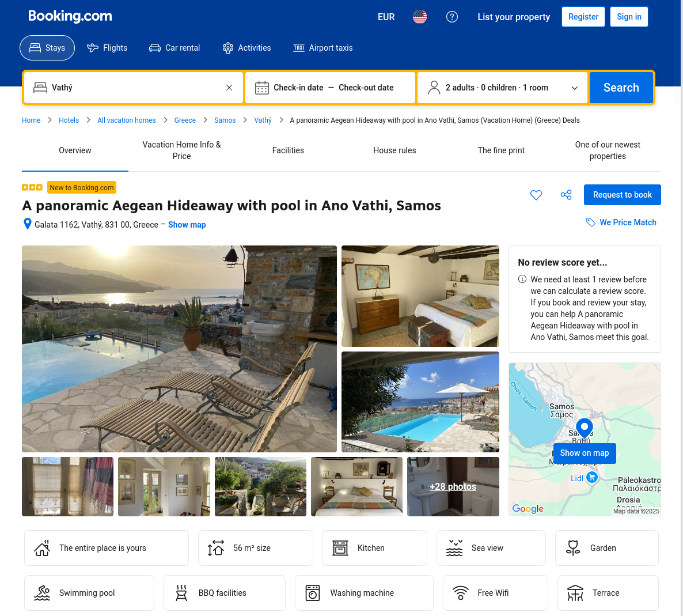Save property with the heart icon

coord(536,195)
